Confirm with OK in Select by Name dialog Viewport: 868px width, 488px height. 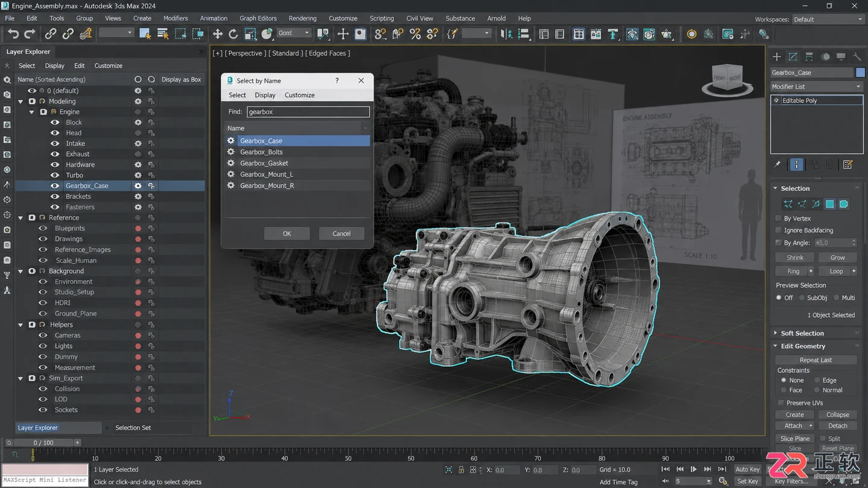click(x=287, y=234)
